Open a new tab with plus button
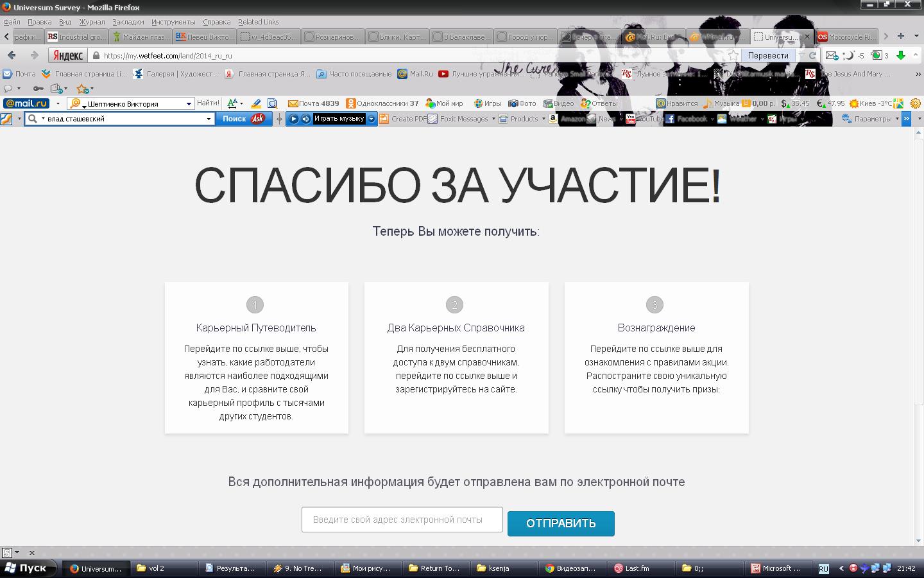 pyautogui.click(x=900, y=37)
